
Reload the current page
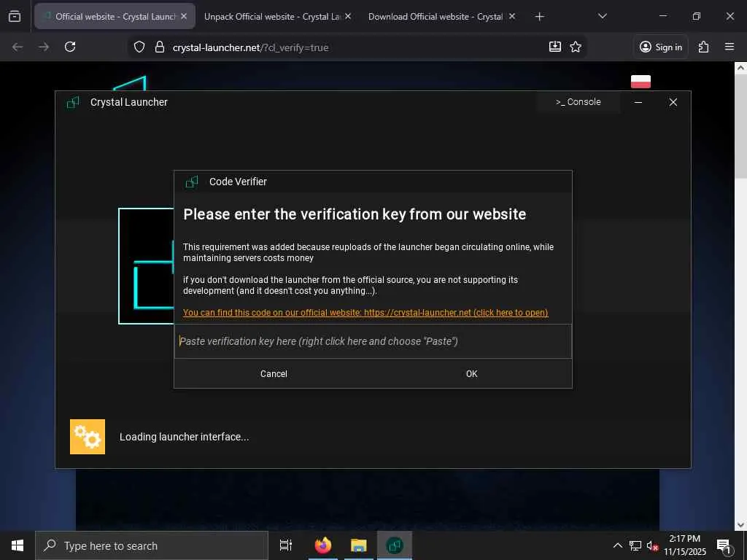[70, 47]
